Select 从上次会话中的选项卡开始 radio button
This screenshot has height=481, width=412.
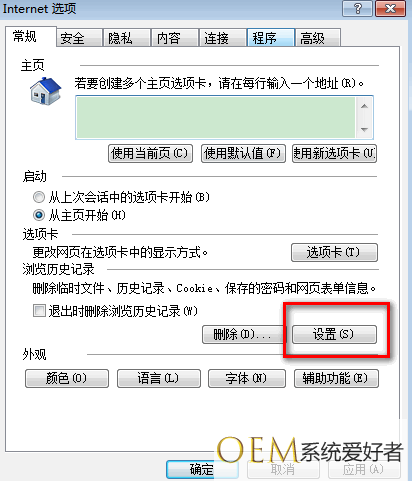tap(39, 197)
